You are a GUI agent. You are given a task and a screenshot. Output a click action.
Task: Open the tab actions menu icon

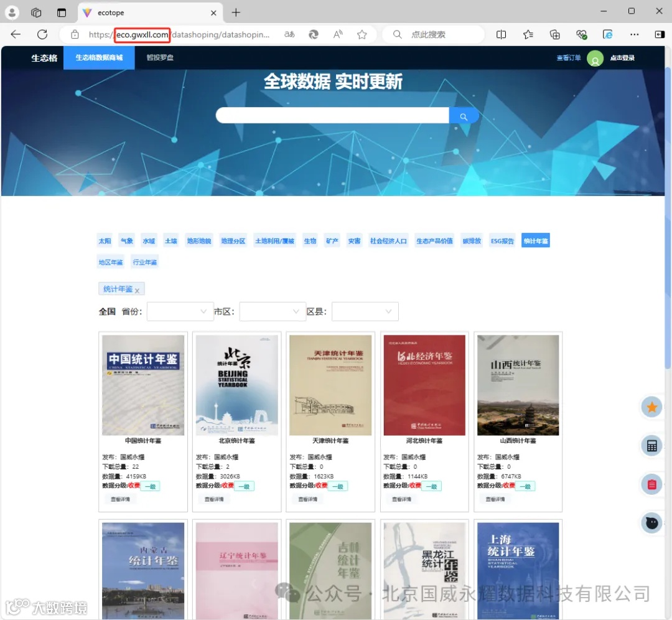(62, 12)
